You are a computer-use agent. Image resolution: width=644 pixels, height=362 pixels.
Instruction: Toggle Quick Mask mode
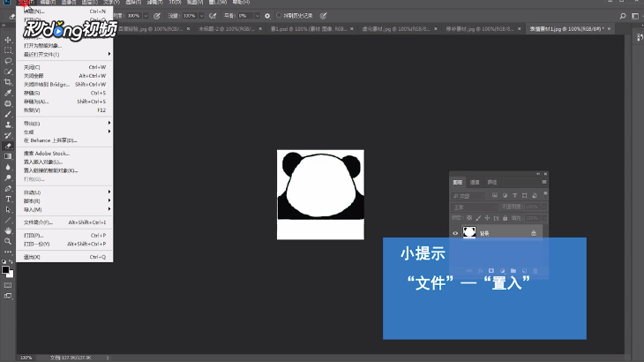coord(8,285)
